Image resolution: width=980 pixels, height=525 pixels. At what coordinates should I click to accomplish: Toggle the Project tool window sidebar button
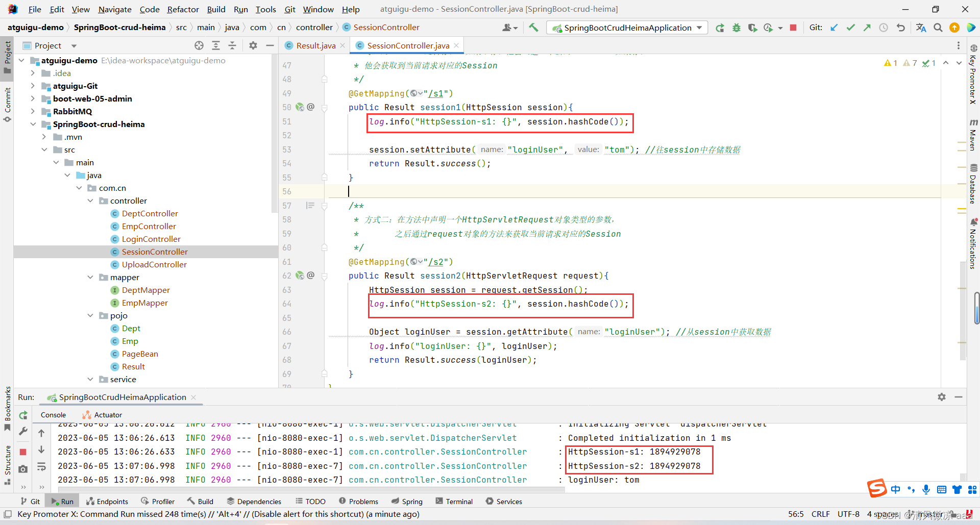point(7,57)
